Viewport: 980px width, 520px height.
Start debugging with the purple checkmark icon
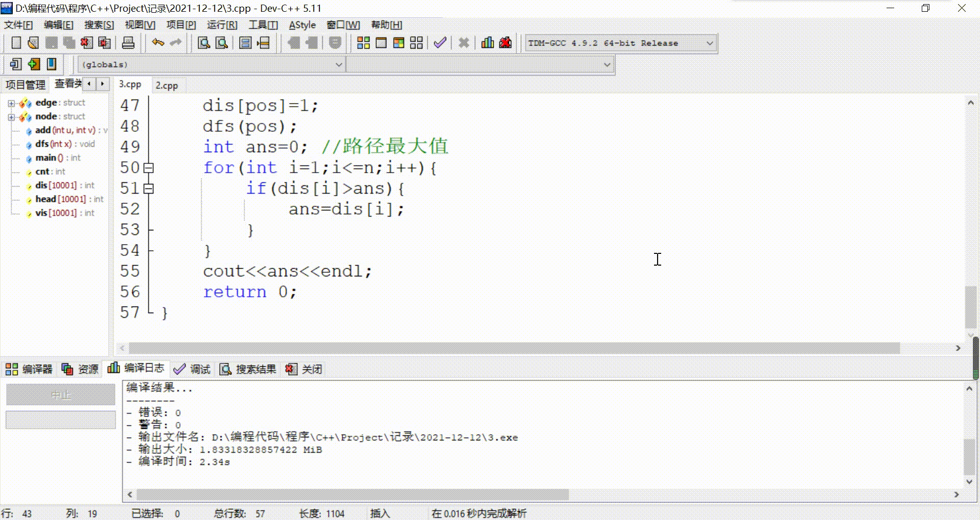tap(440, 43)
